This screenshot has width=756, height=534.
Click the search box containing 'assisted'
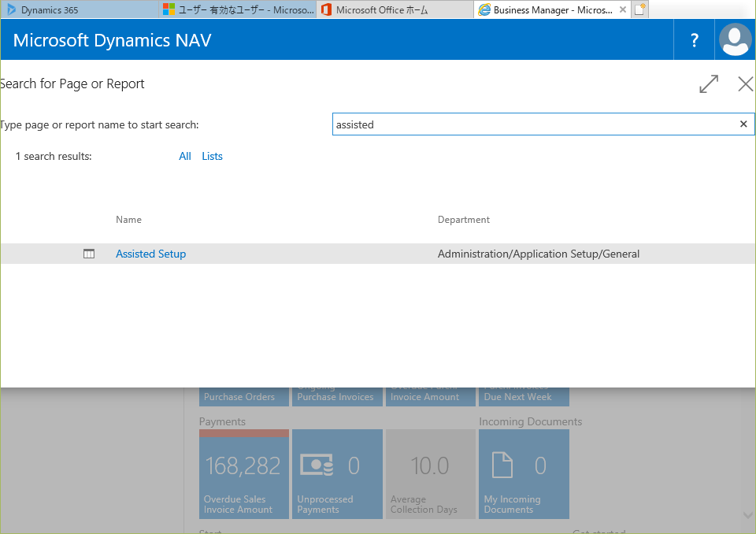[x=543, y=124]
